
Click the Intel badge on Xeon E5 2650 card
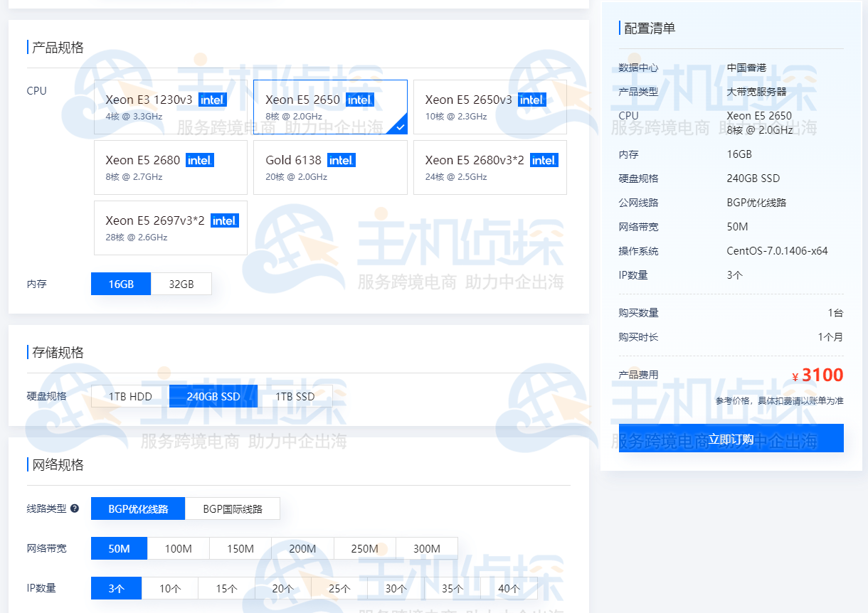pyautogui.click(x=359, y=100)
